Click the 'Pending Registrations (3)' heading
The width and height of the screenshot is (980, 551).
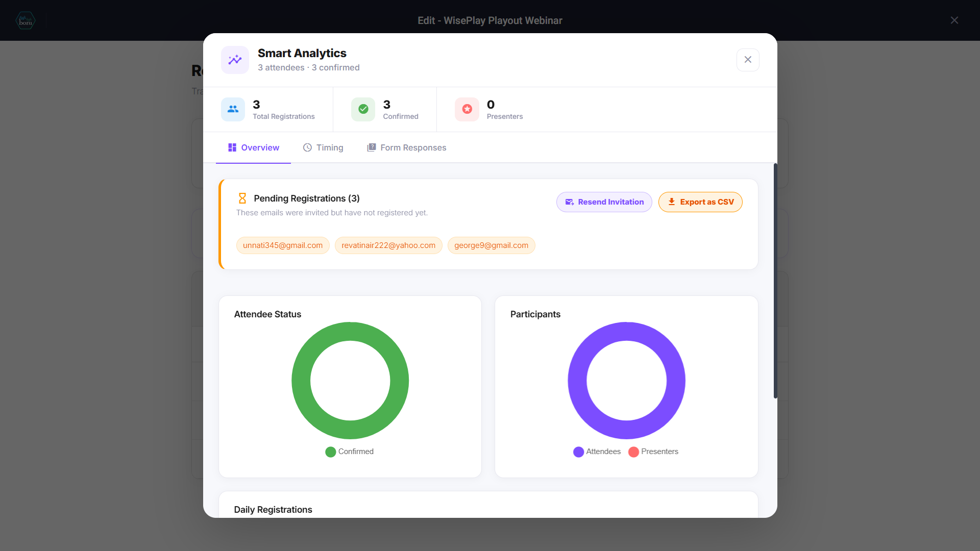[x=307, y=198]
